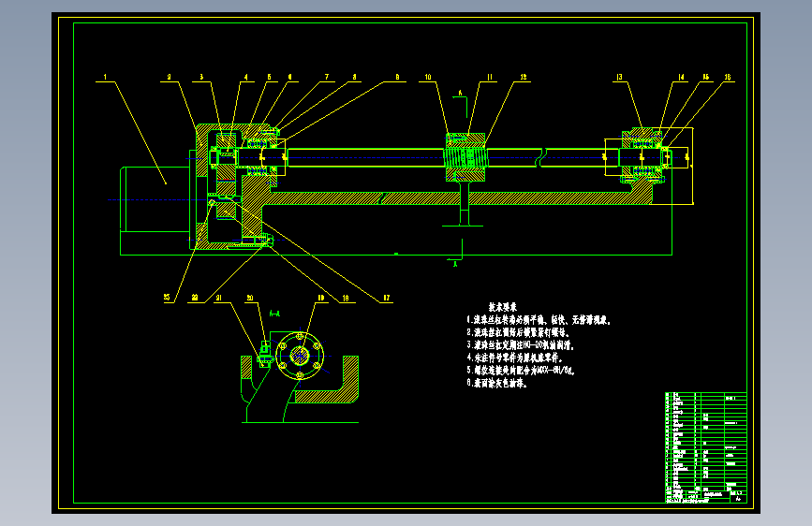
Task: Click the lower section-cut marker A
Action: 455,264
